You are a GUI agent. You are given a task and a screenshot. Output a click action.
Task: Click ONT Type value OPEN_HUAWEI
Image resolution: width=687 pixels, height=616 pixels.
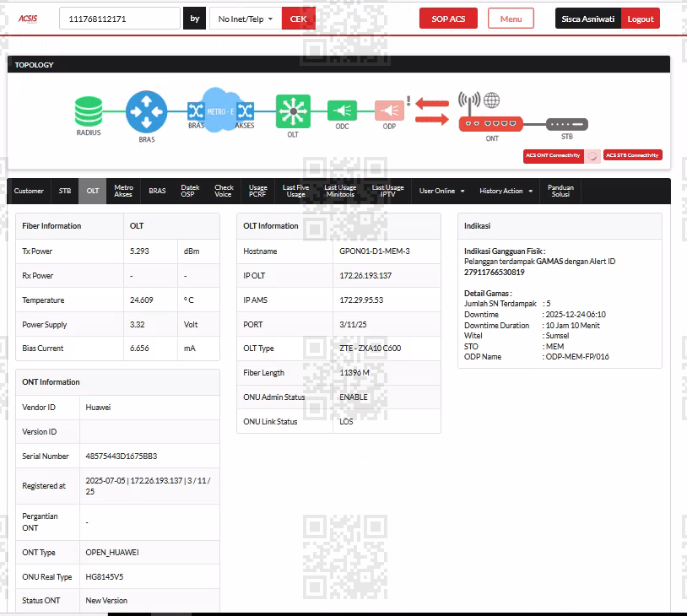tap(112, 553)
